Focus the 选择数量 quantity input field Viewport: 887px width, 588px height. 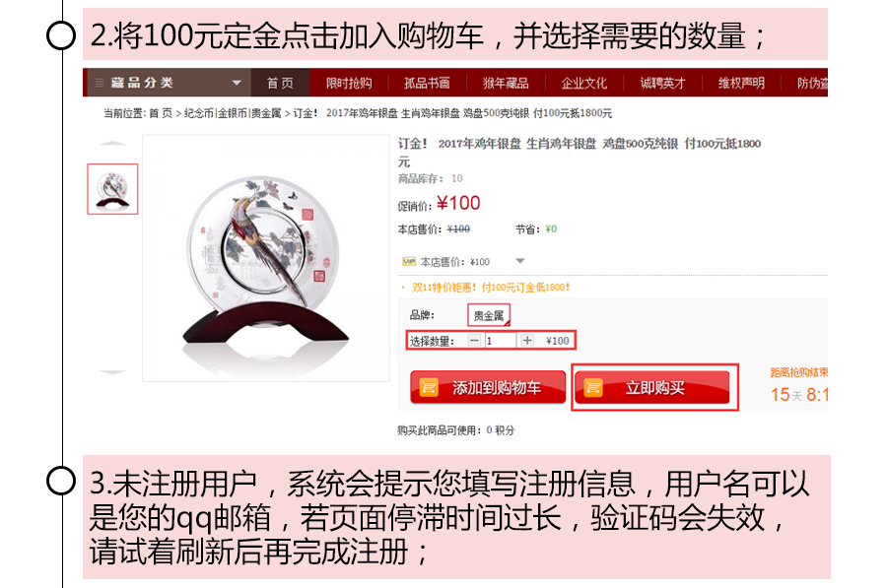(500, 341)
